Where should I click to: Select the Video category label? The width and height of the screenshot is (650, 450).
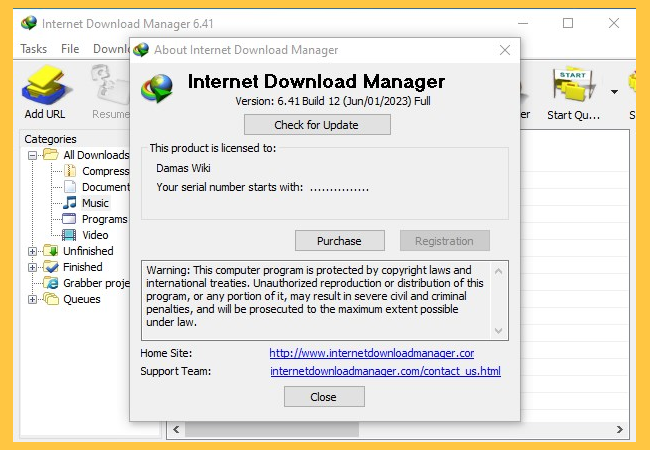(x=95, y=235)
